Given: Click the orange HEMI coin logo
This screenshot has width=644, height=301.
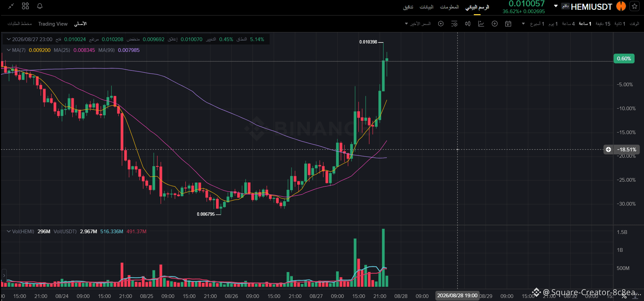Looking at the screenshot, I should pyautogui.click(x=621, y=6).
